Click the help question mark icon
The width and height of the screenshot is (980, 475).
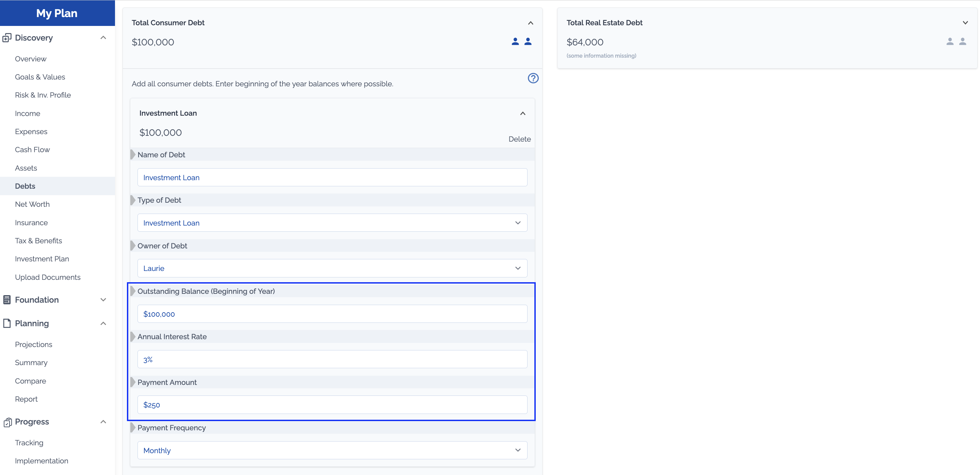pyautogui.click(x=533, y=78)
